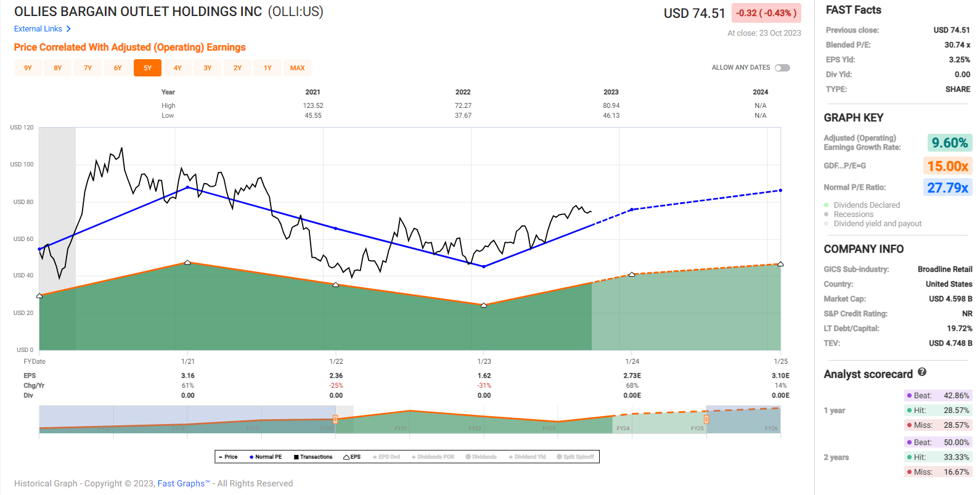Open the Analyst scorecard help icon
This screenshot has width=980, height=495.
(922, 372)
